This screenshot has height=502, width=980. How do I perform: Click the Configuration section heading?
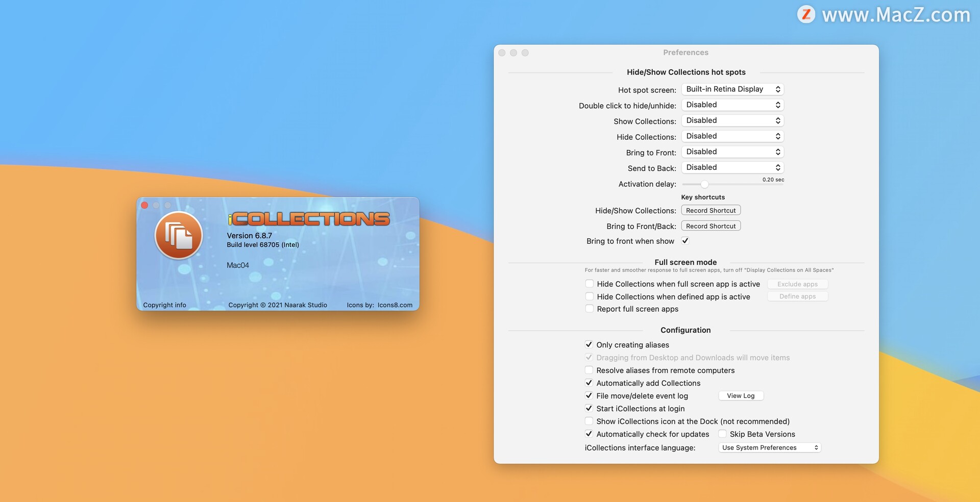coord(685,330)
